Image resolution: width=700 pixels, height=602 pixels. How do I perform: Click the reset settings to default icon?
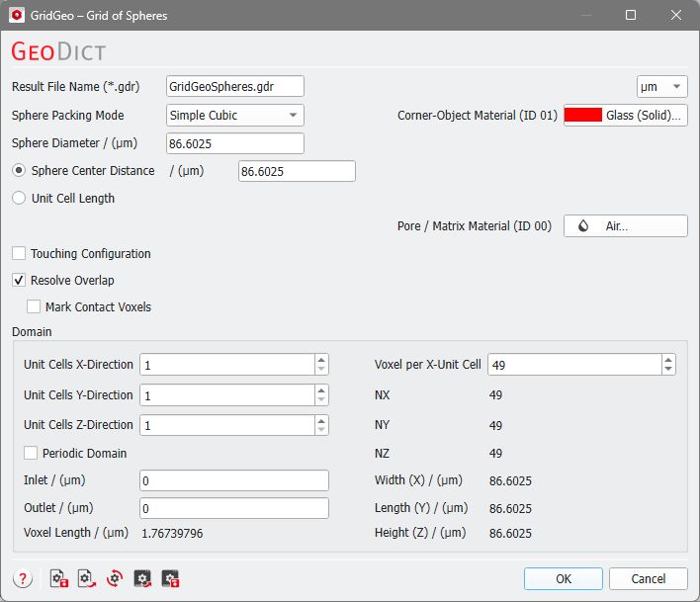coord(115,579)
